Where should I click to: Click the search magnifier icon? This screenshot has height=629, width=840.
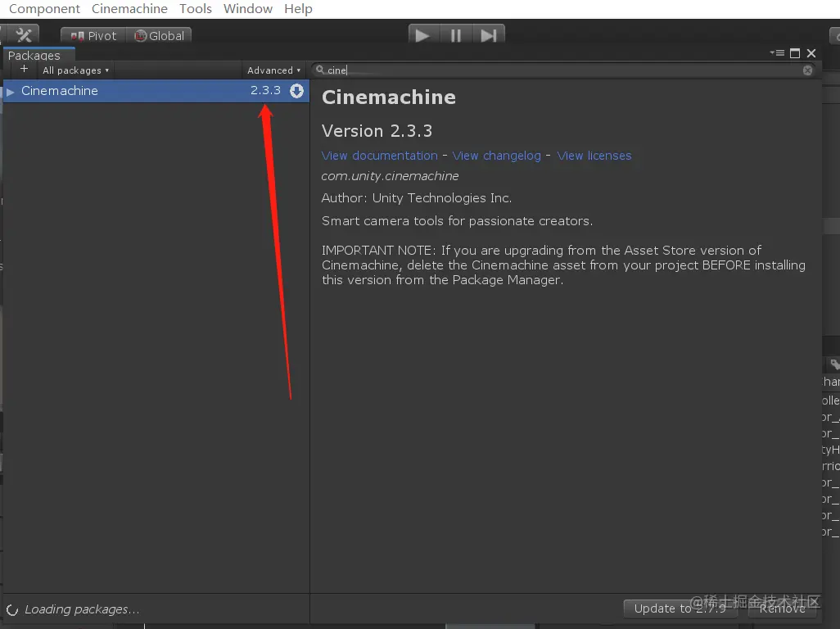click(320, 70)
